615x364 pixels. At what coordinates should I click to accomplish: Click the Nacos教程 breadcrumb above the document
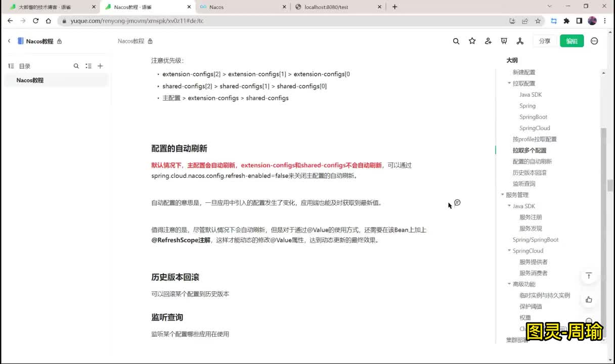point(131,41)
